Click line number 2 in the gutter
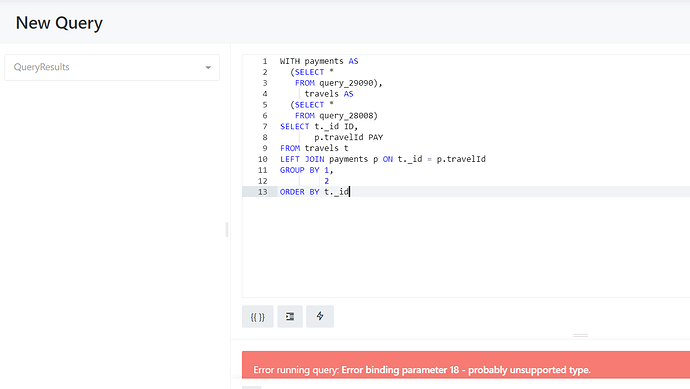Screen dimensions: 690x389 265,72
